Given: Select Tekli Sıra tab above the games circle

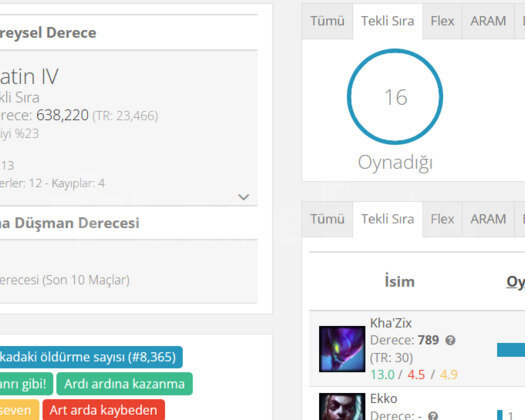Looking at the screenshot, I should [387, 21].
